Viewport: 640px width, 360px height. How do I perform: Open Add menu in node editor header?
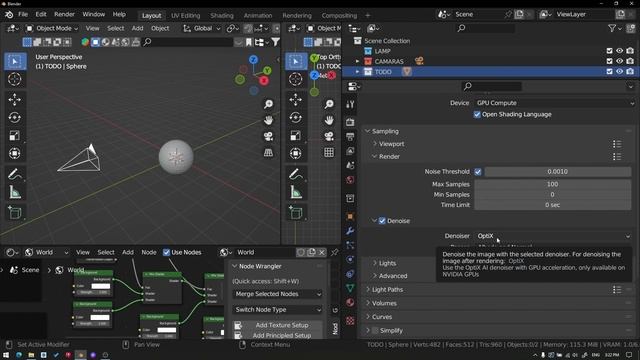coord(128,252)
